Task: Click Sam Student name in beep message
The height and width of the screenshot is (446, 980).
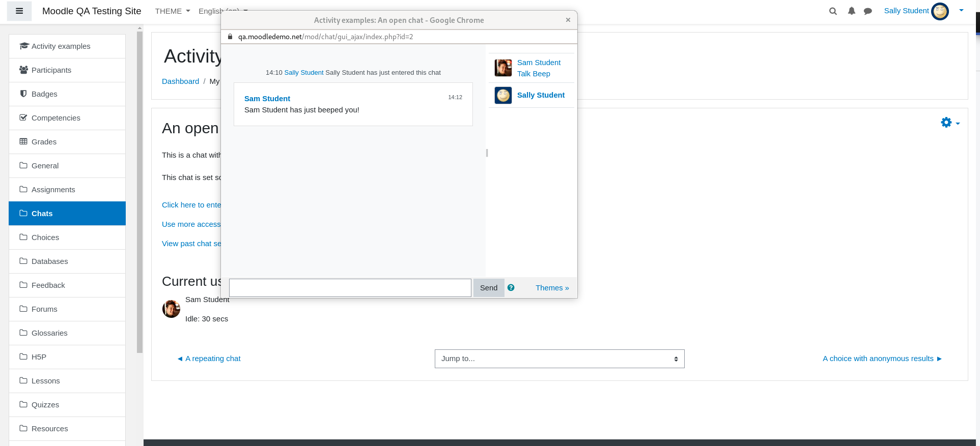Action: pyautogui.click(x=267, y=99)
